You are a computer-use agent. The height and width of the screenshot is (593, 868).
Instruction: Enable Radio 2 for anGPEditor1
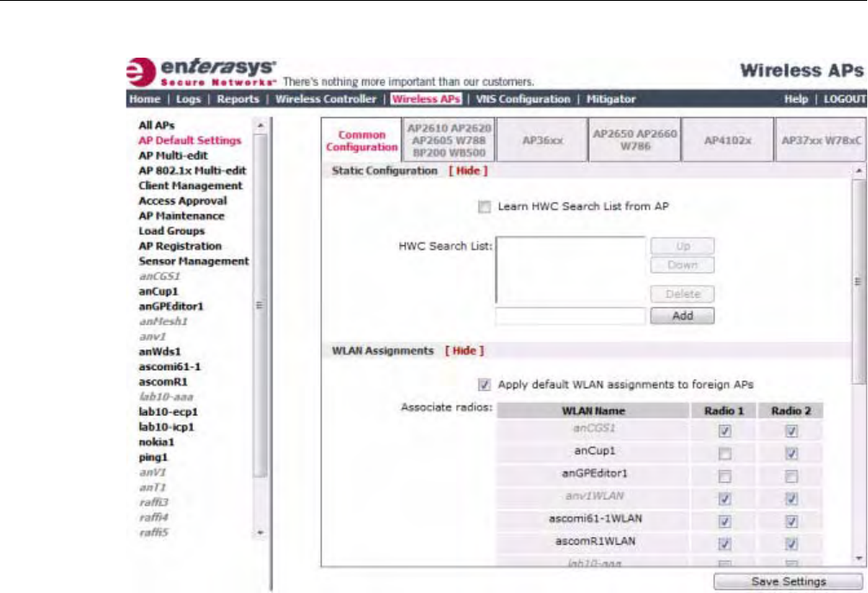[791, 476]
